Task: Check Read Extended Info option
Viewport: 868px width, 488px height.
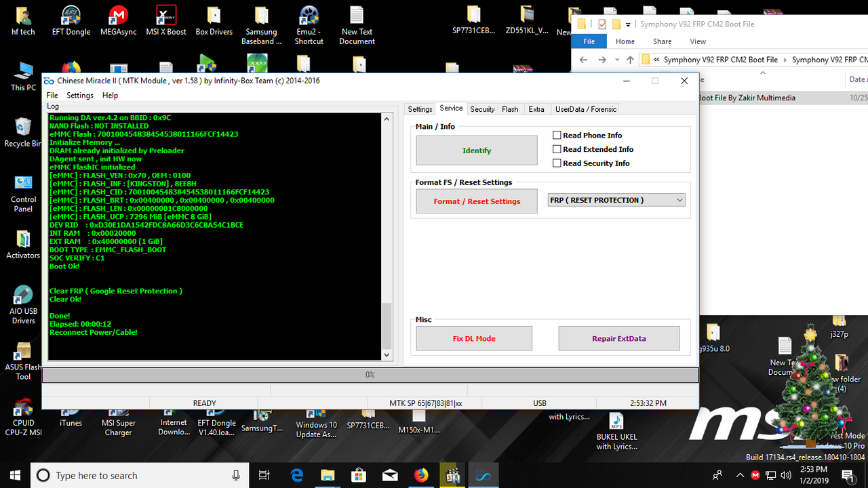Action: pos(557,149)
